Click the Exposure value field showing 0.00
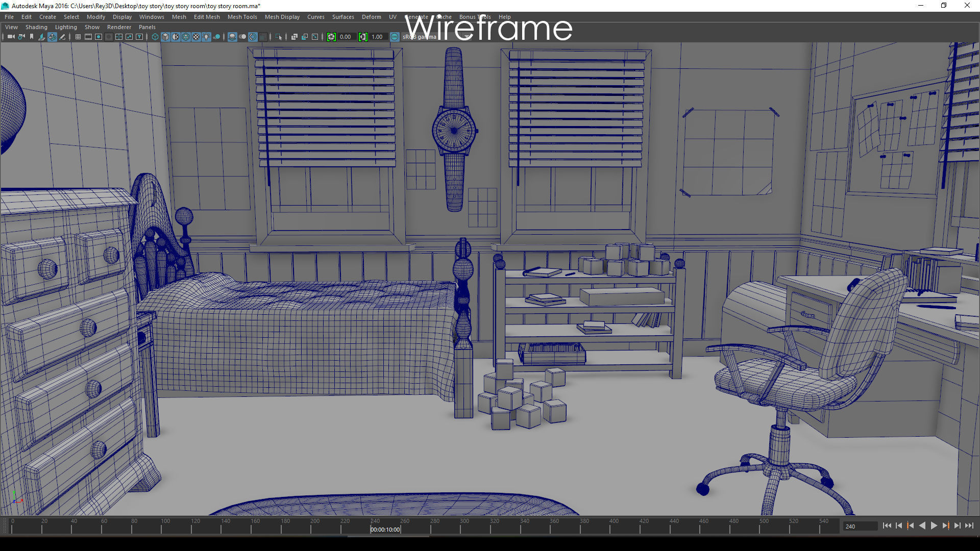This screenshot has height=551, width=980. [347, 37]
